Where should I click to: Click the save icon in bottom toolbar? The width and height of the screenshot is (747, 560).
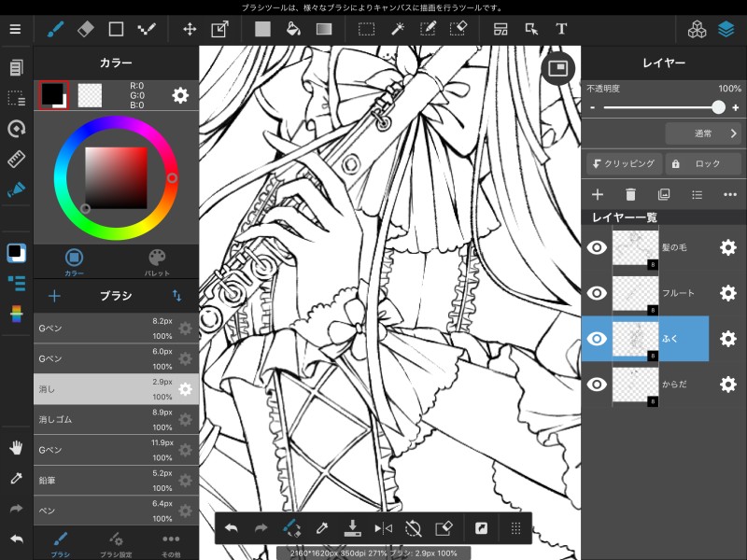coord(352,528)
